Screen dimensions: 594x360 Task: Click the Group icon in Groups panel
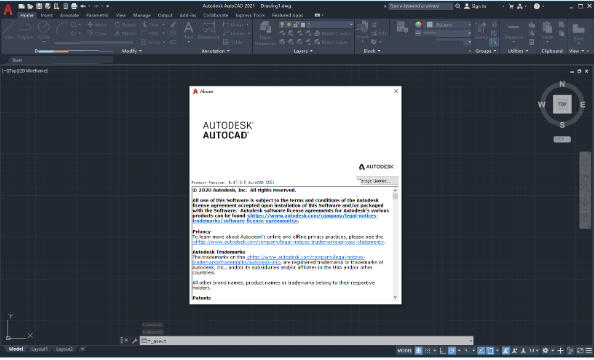click(x=481, y=30)
